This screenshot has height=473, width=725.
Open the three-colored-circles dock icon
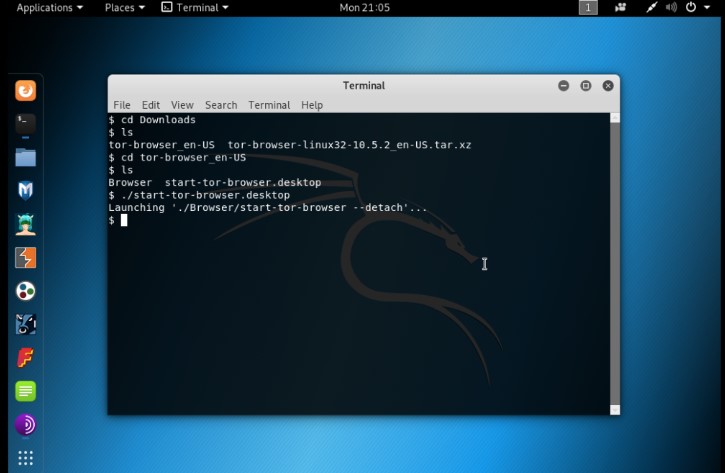click(25, 291)
